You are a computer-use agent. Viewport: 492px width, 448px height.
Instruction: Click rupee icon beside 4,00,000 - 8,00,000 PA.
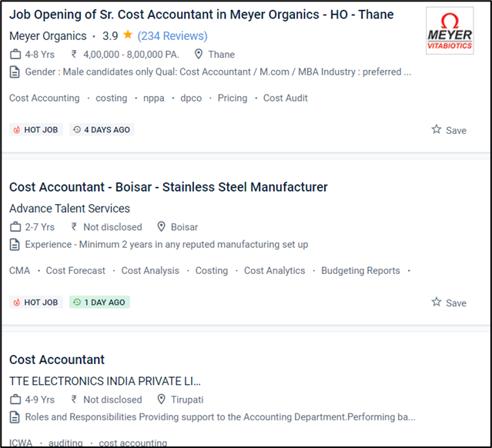coord(74,55)
